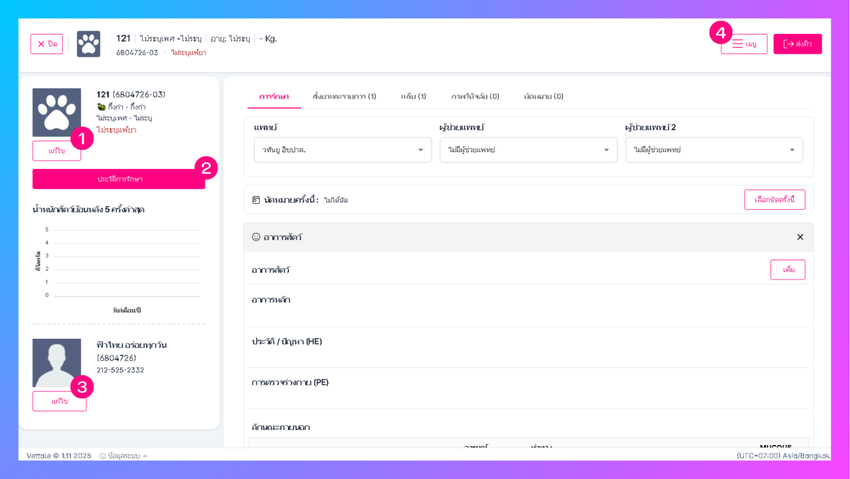Click the กิ้งก่า - กิ้งก่า species text
This screenshot has width=850, height=479.
coord(126,107)
